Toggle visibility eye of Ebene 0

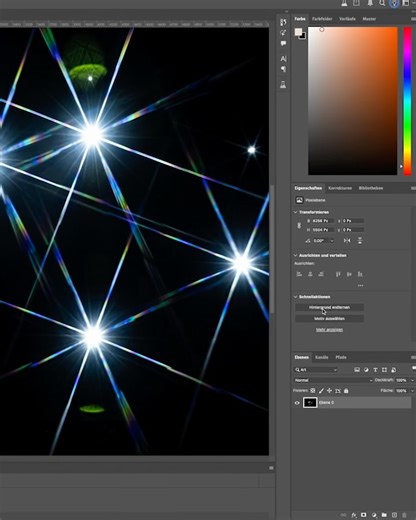(297, 403)
